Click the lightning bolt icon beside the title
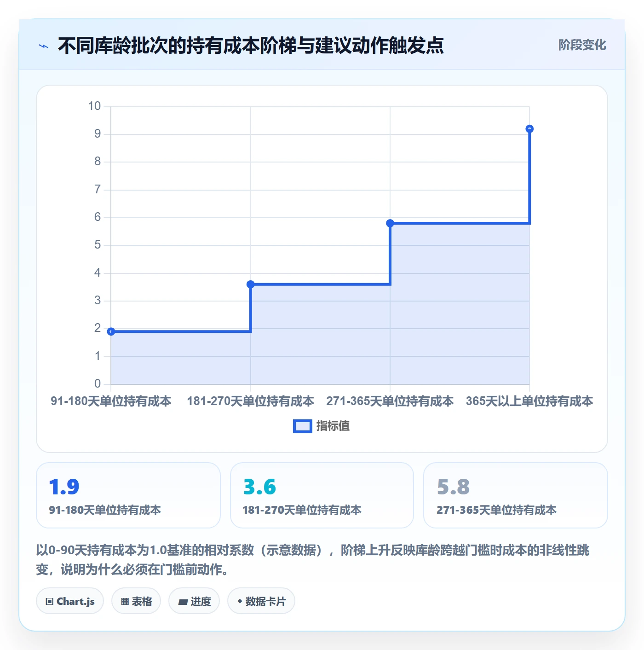Screen dimensions: 644x650 point(44,46)
